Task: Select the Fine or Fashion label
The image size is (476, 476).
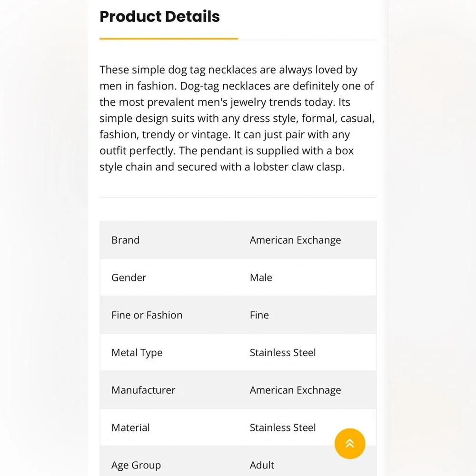Action: tap(147, 315)
